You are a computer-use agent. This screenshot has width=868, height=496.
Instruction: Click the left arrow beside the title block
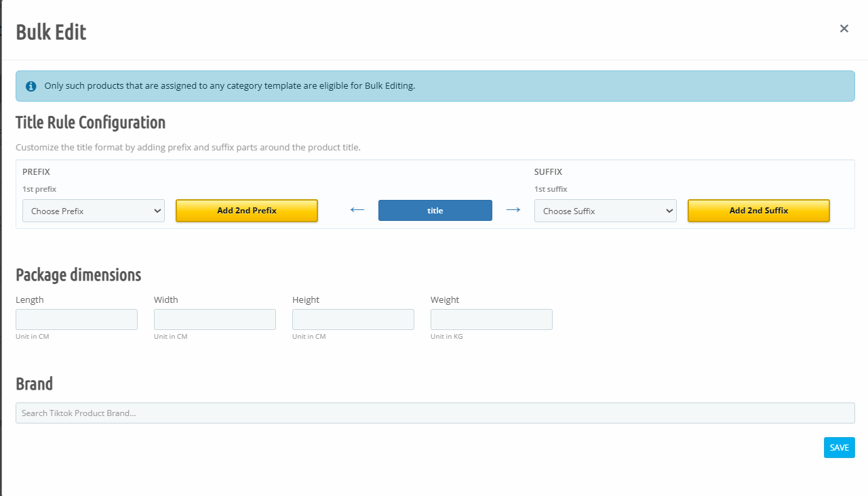pos(357,210)
